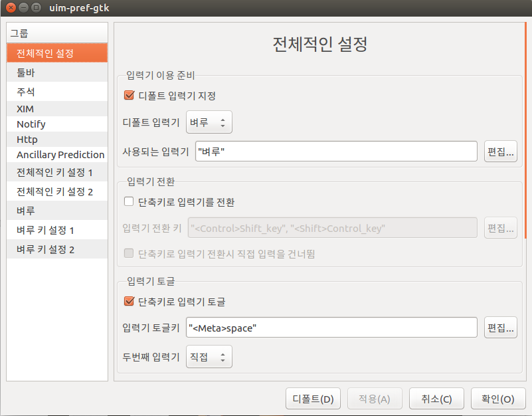
Task: Click the 입력기 전환 키 text field
Action: click(333, 228)
